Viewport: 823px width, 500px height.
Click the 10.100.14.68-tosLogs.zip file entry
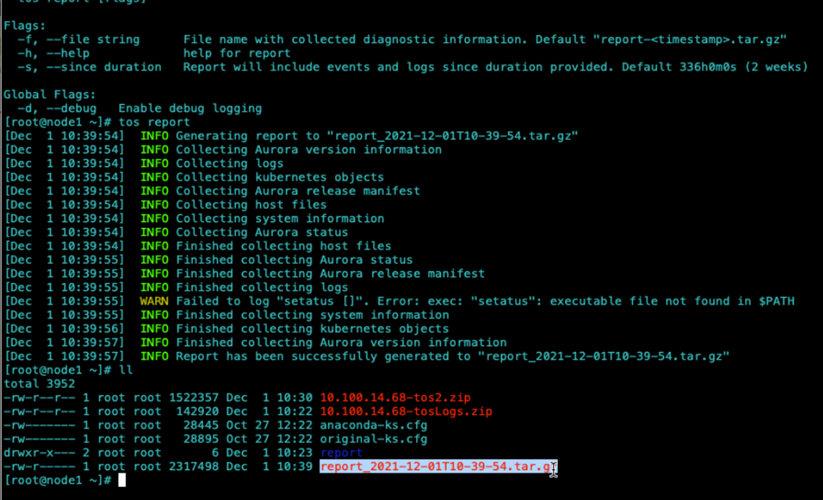[x=406, y=411]
